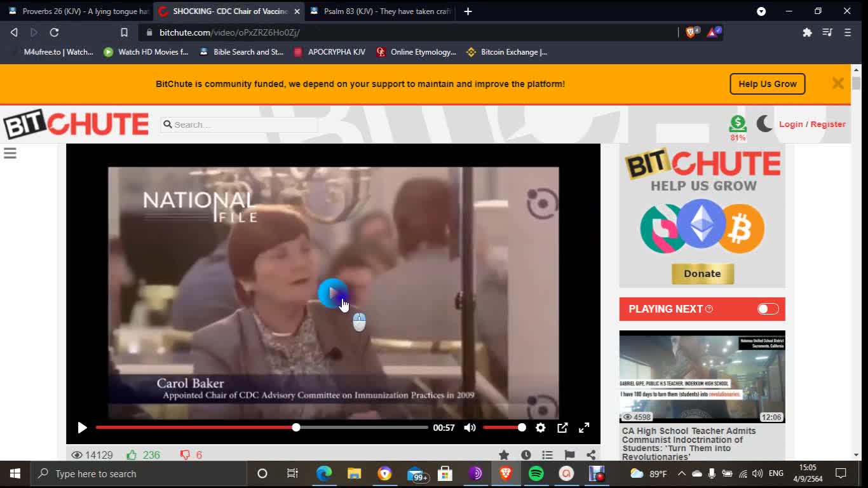Click the Windows taskbar search box
Image resolution: width=868 pixels, height=488 pixels.
coord(139,473)
